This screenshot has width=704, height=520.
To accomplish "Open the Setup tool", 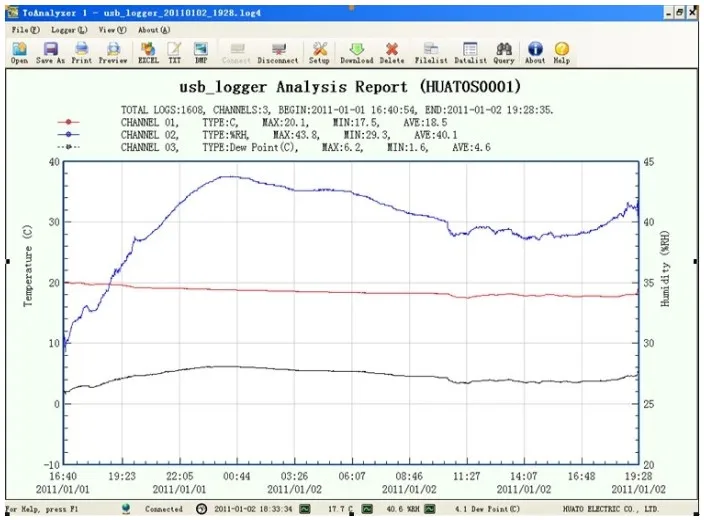I will pyautogui.click(x=319, y=50).
